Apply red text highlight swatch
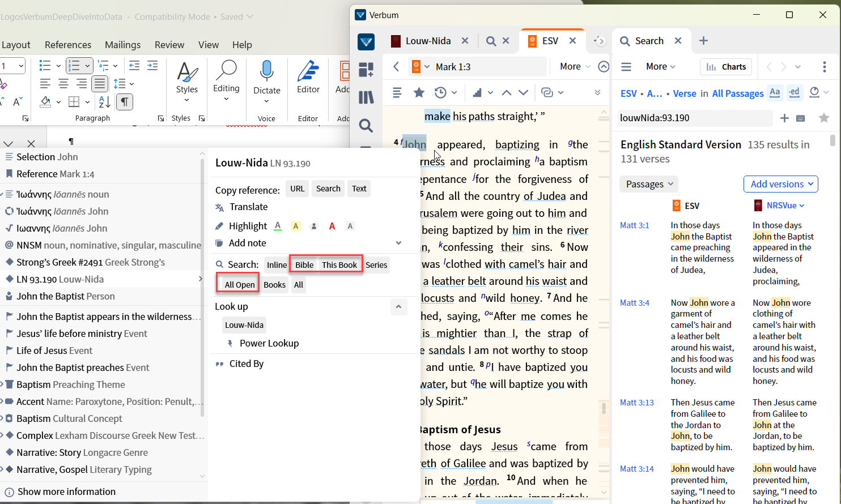The width and height of the screenshot is (841, 504). [332, 226]
